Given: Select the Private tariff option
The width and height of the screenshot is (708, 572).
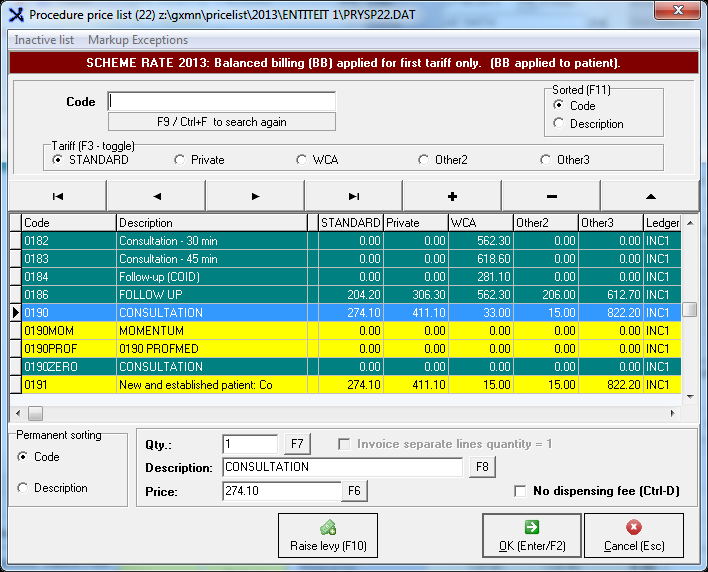Looking at the screenshot, I should (180, 160).
